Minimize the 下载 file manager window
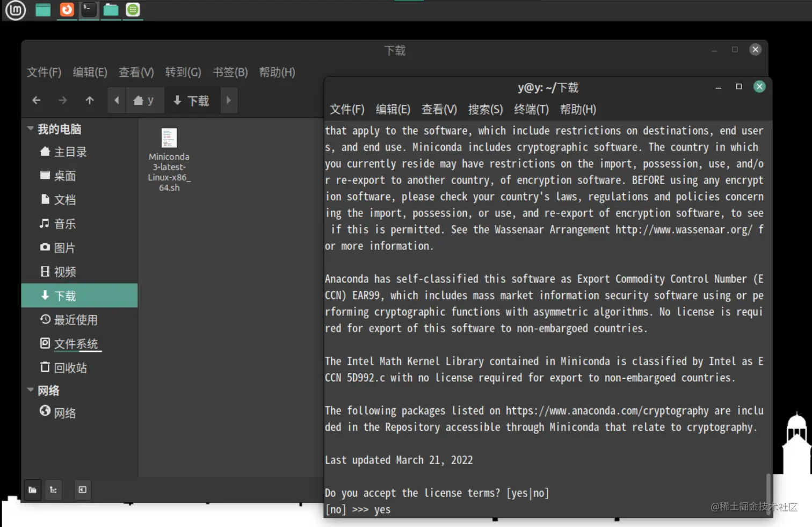This screenshot has height=527, width=812. [x=714, y=50]
